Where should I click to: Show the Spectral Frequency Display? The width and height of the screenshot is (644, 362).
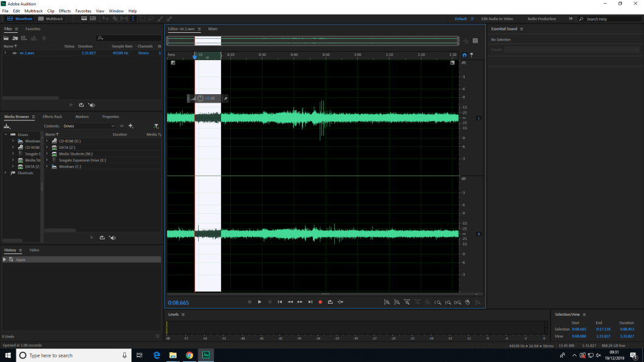[84, 18]
